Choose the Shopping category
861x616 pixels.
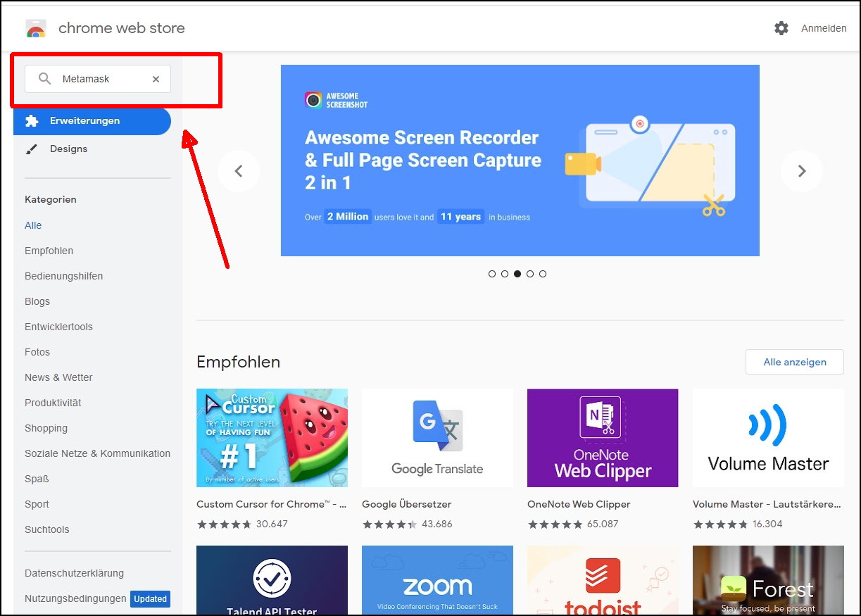(46, 428)
